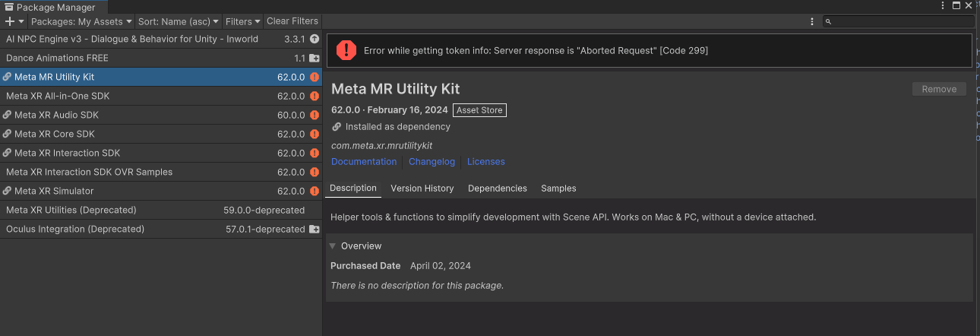Open the Filters dropdown

[243, 21]
